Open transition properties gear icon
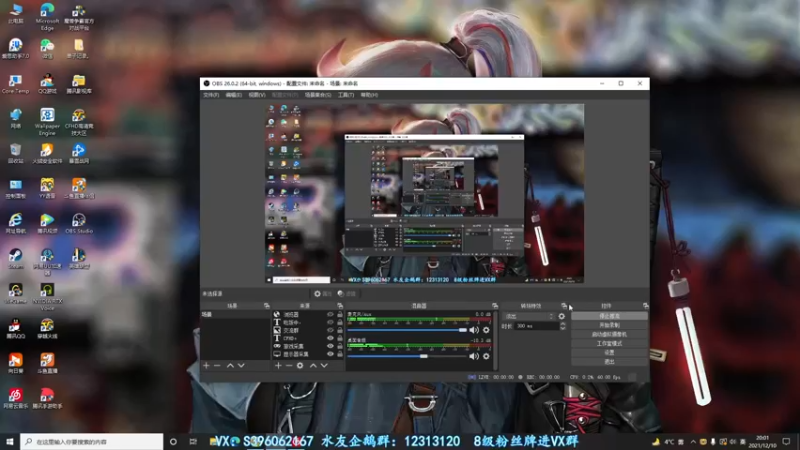Screen dimensions: 800x450 [x=562, y=316]
